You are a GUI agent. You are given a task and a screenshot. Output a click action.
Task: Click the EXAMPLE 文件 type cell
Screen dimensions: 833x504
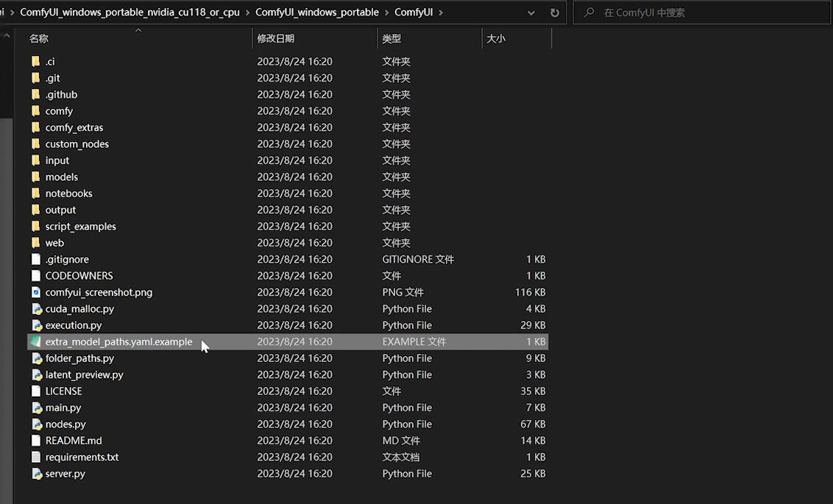414,342
